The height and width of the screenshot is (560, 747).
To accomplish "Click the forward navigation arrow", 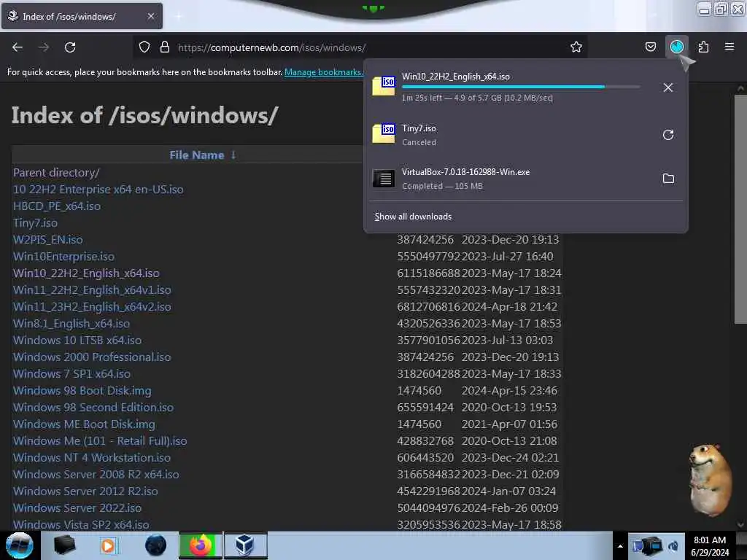I will click(44, 47).
